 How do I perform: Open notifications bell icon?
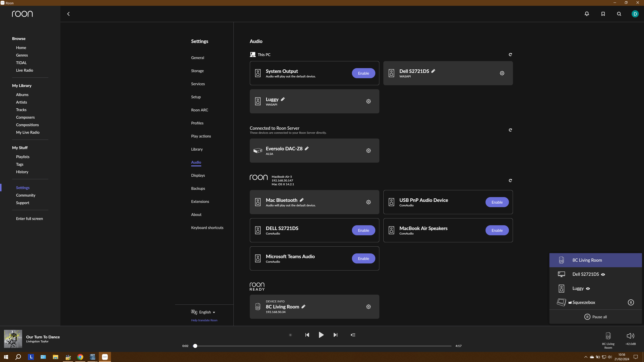coord(587,14)
